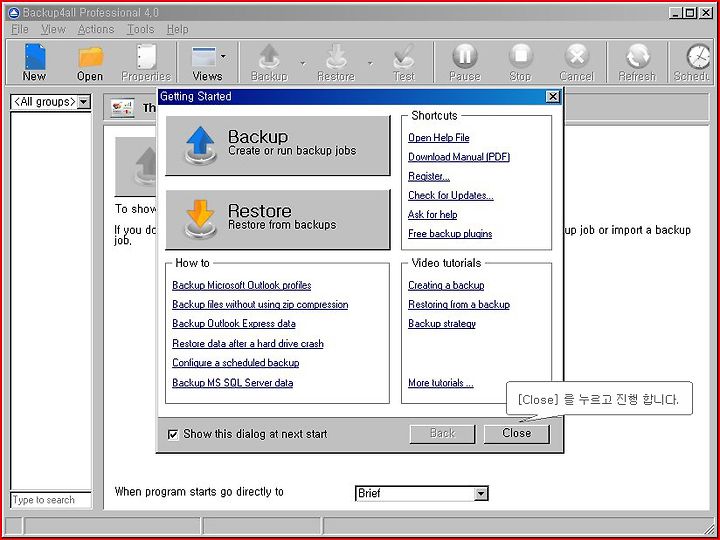Image resolution: width=720 pixels, height=540 pixels.
Task: Open the Tools menu
Action: pos(140,29)
